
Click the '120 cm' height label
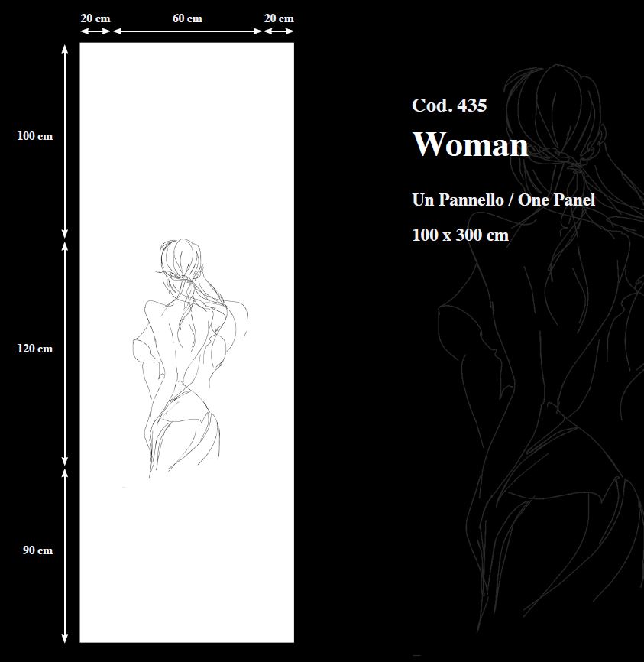35,349
